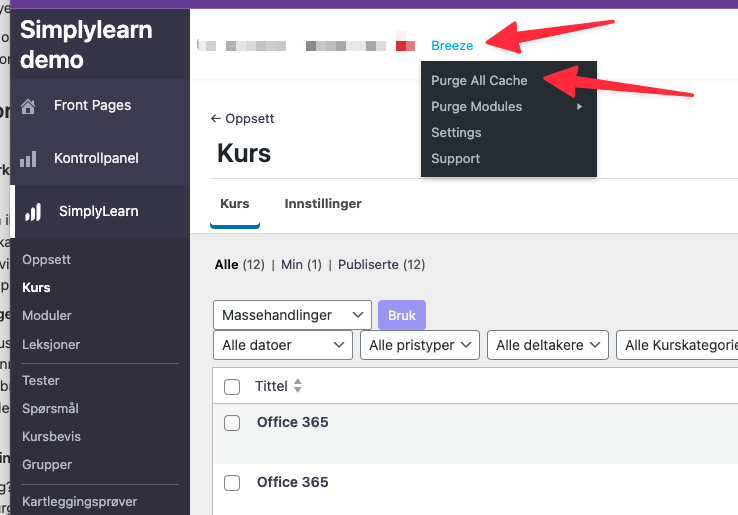Viewport: 738px width, 515px height.
Task: Open Settings in the Breeze menu
Action: (456, 133)
